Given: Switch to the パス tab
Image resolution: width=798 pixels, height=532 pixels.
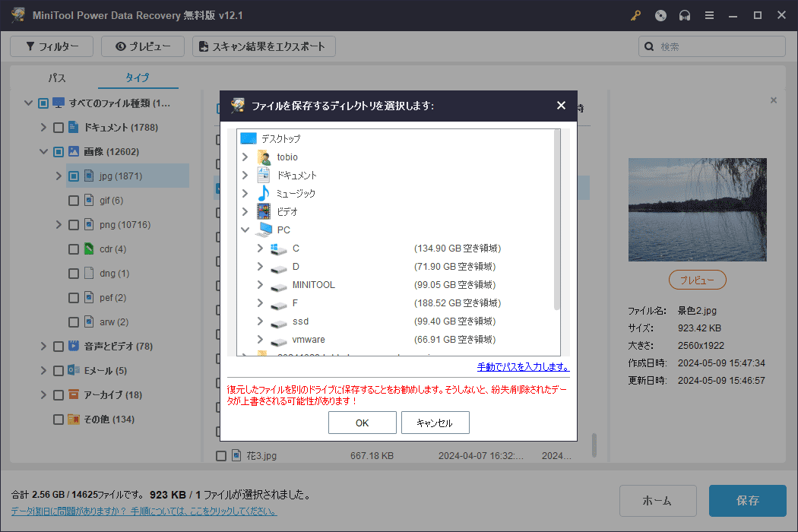Looking at the screenshot, I should [x=57, y=78].
